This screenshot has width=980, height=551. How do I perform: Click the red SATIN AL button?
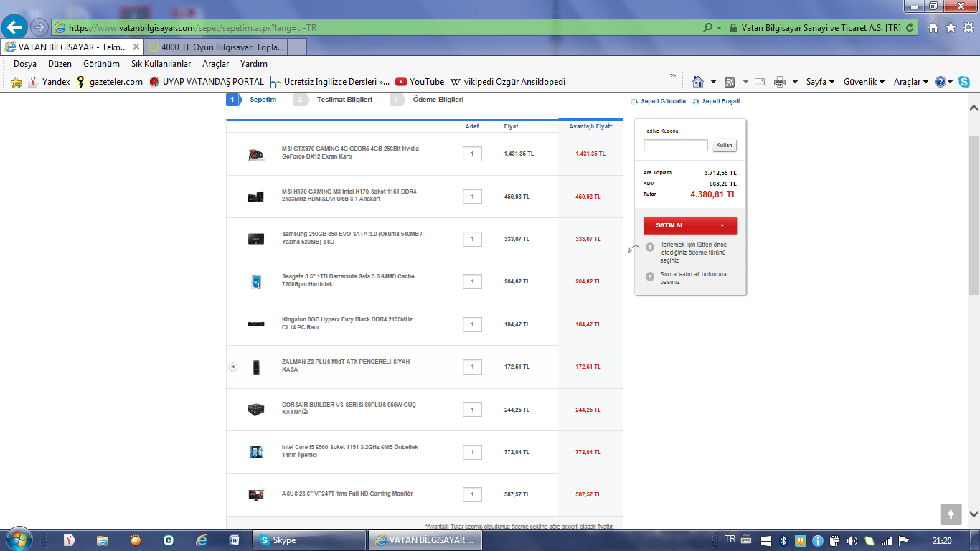coord(690,225)
